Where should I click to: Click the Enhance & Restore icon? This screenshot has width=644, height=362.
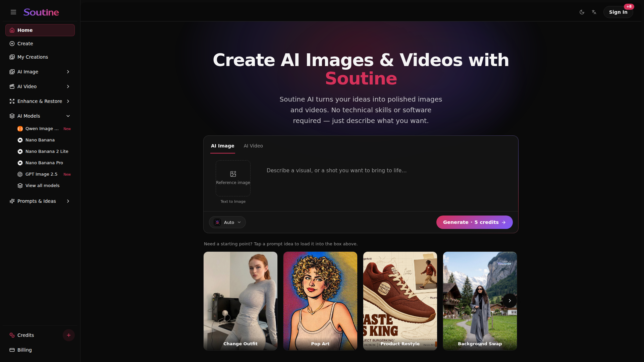tap(12, 101)
